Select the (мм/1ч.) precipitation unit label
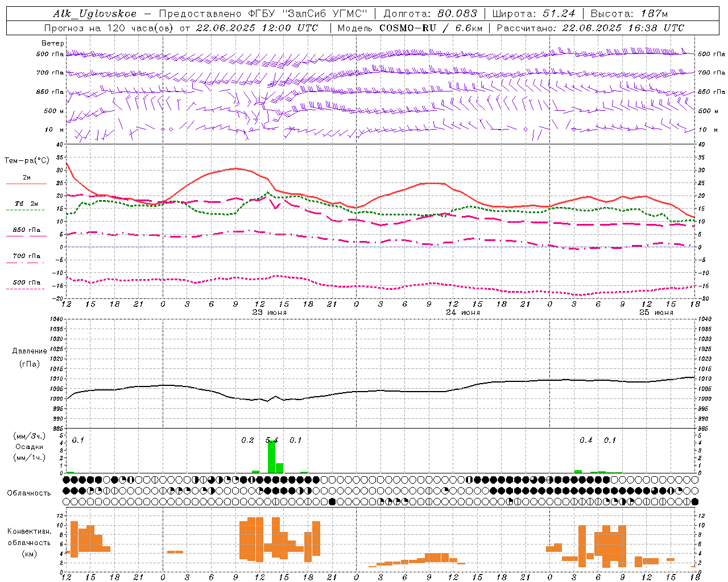This screenshot has width=728, height=582. pos(29,458)
